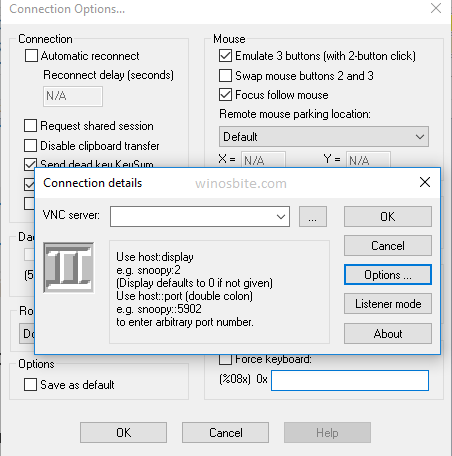Check Swap mouse buttons 2 and 3
452x456 pixels.
point(225,75)
